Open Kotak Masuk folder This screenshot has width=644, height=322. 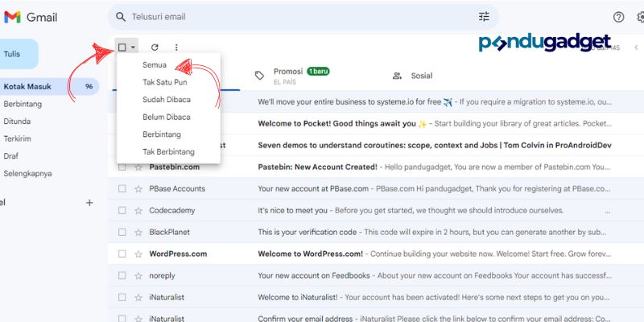(47, 87)
